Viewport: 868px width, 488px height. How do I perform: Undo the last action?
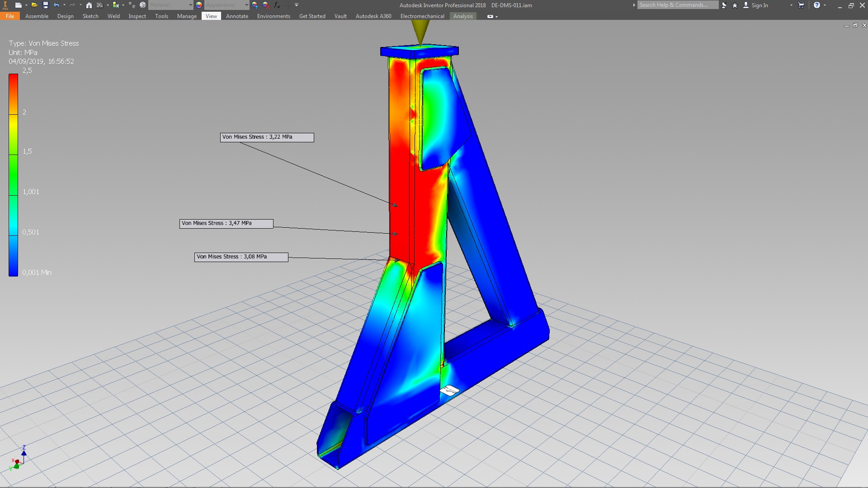point(57,5)
